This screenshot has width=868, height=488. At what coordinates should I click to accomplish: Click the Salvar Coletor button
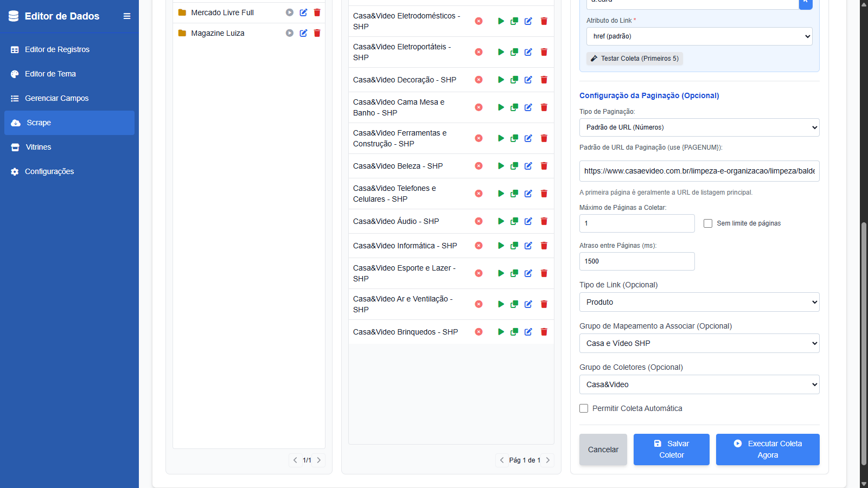tap(671, 450)
